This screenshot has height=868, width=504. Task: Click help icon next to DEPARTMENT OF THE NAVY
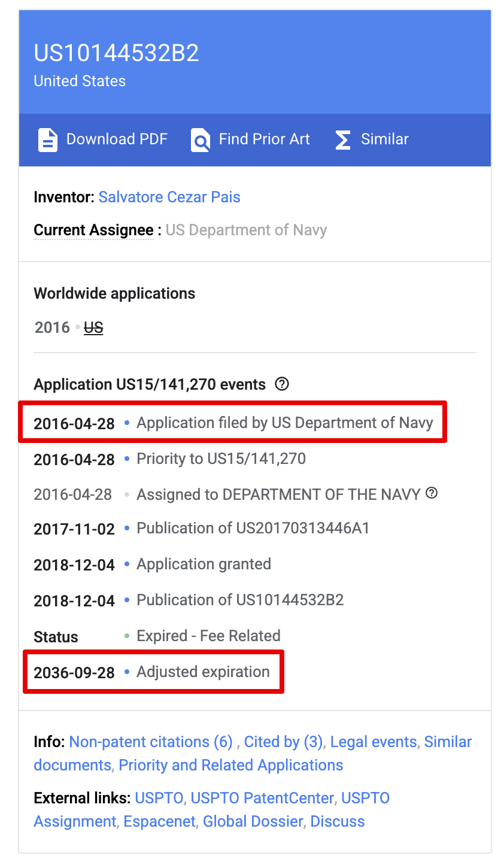tap(432, 493)
